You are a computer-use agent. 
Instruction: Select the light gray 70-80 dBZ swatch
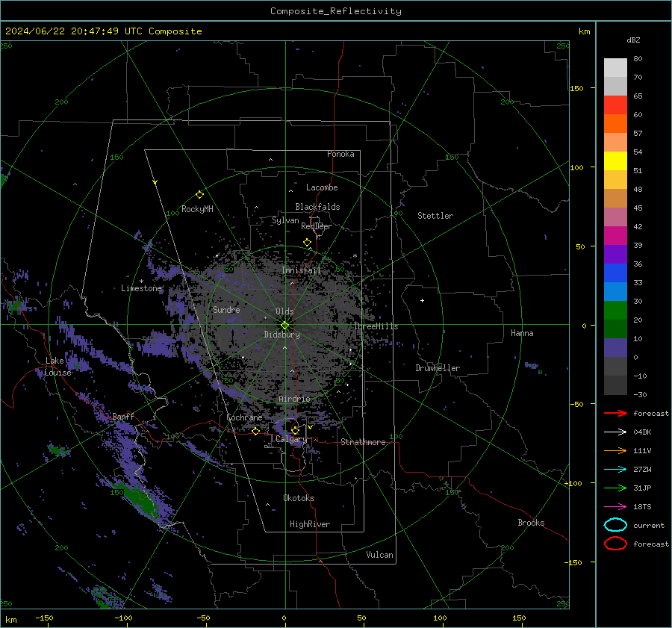[x=615, y=68]
